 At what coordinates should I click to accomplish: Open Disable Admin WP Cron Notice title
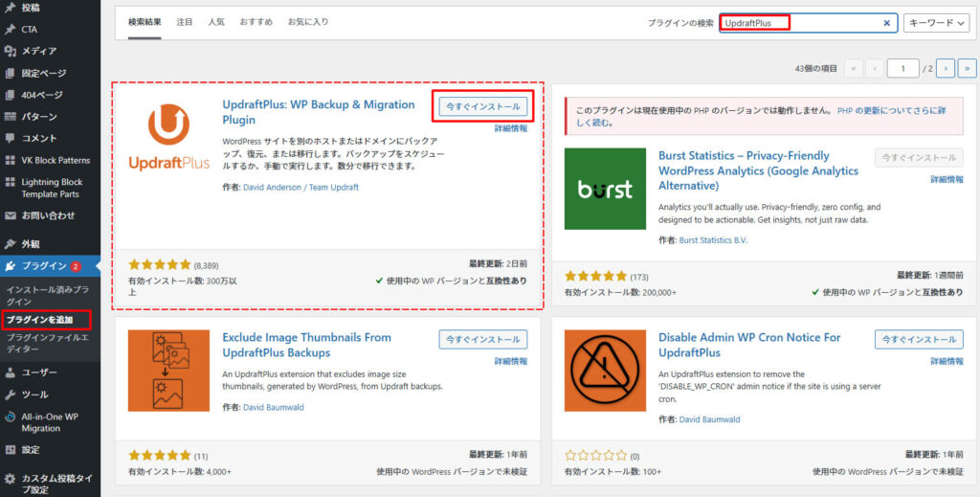click(749, 345)
